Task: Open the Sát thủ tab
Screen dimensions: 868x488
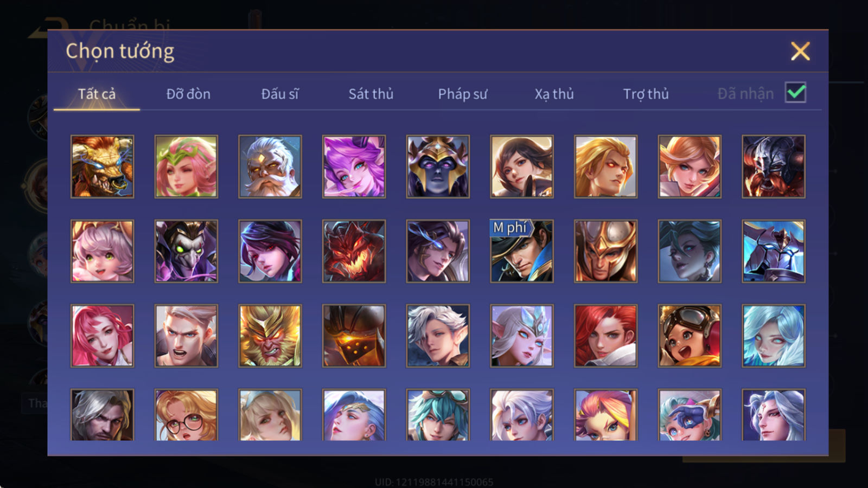Action: click(371, 94)
